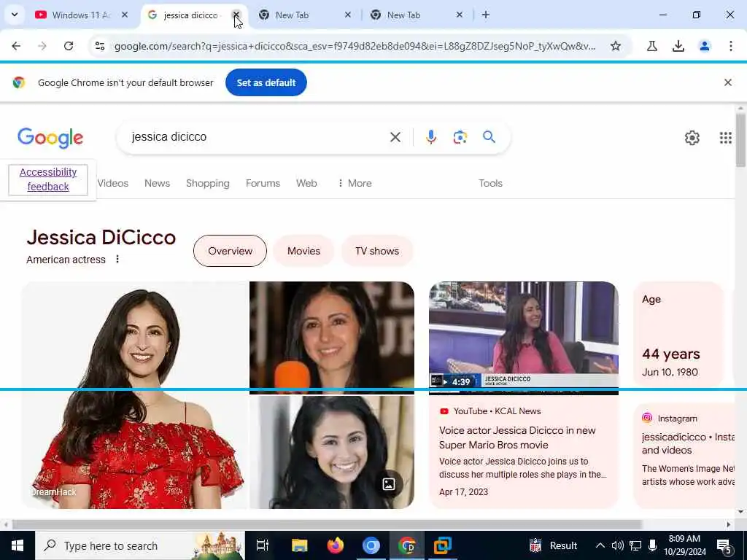Clear the Google search box text

[x=395, y=137]
